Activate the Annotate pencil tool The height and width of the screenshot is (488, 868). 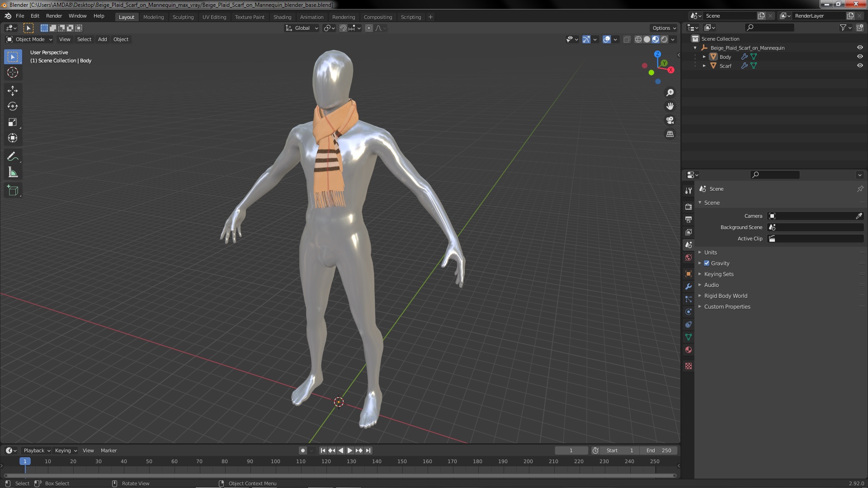point(13,157)
